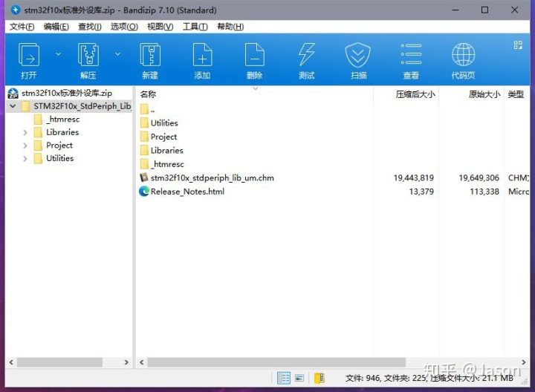Click file list scrollbar left arrow
The image size is (535, 392).
click(x=142, y=362)
